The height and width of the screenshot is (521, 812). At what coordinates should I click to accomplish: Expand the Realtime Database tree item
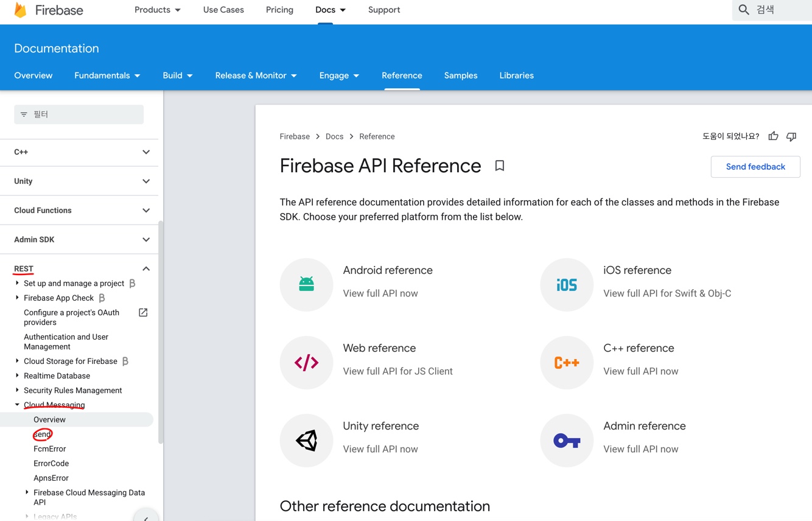click(17, 376)
